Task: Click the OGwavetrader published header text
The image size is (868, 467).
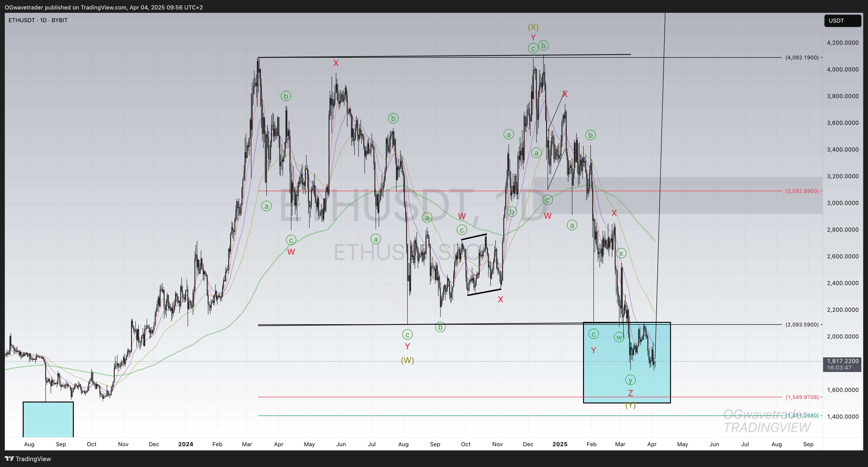Action: click(x=104, y=7)
